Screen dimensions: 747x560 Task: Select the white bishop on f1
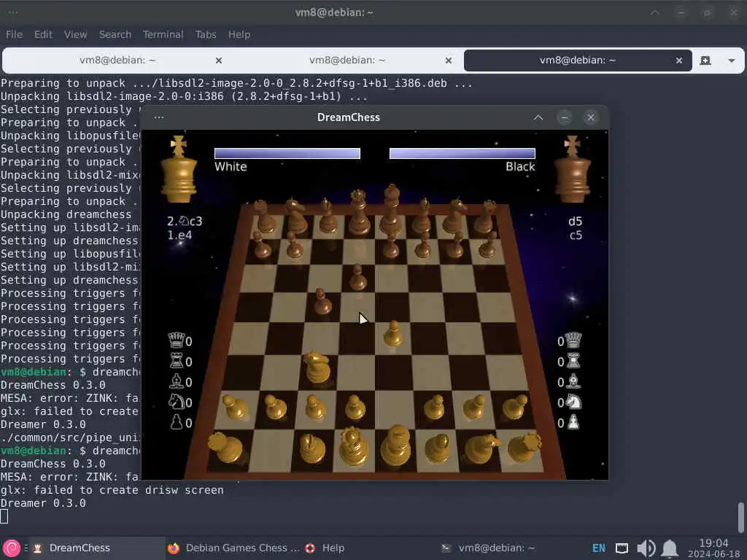point(438,448)
